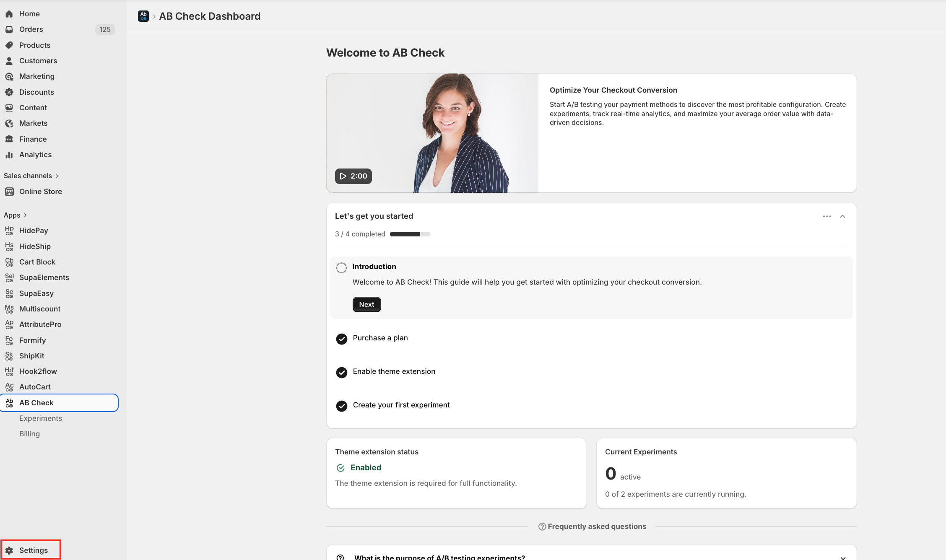946x560 pixels.
Task: Click the Discounts badge icon
Action: [x=9, y=92]
